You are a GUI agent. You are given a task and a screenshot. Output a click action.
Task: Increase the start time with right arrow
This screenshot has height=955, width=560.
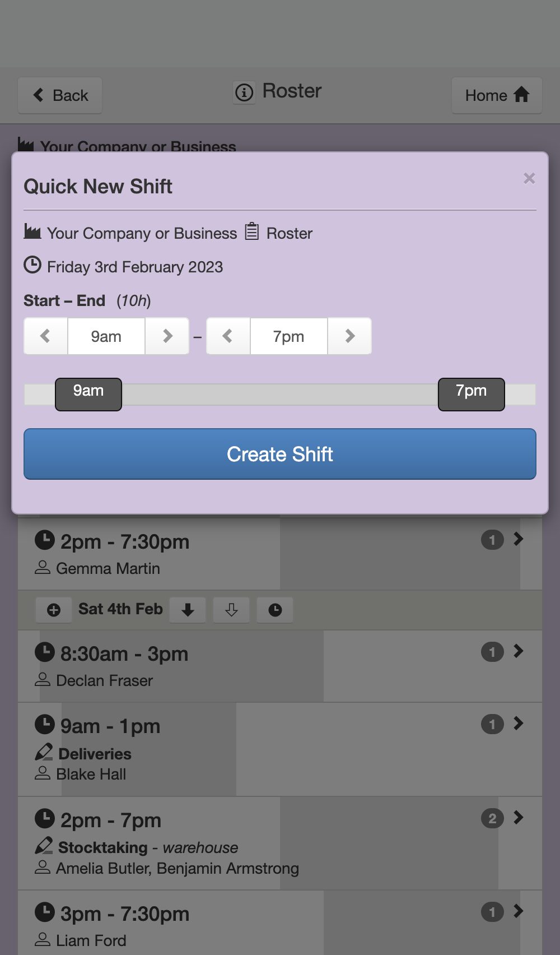[167, 336]
